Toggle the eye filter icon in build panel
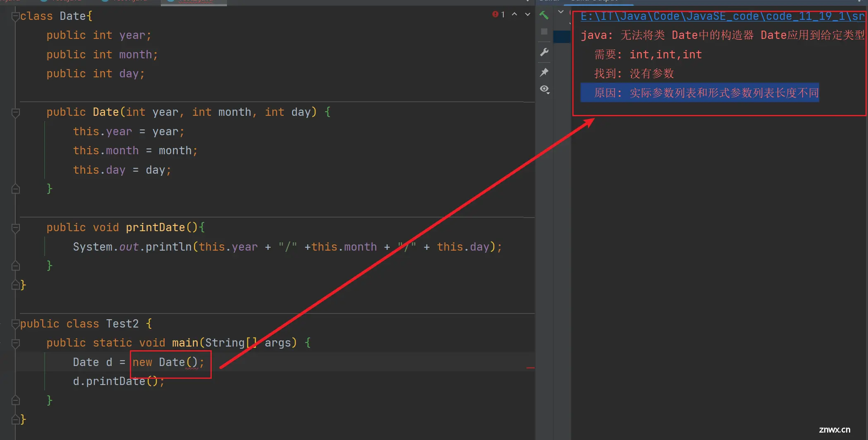868x440 pixels. pyautogui.click(x=545, y=89)
